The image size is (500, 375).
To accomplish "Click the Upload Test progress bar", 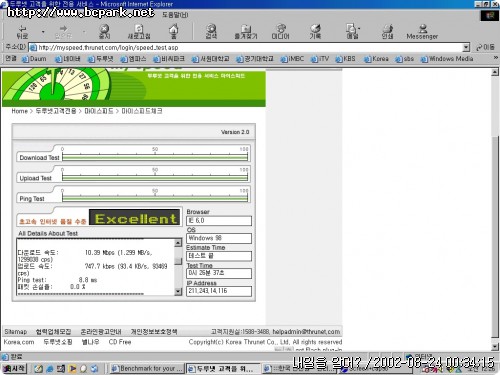I will click(x=155, y=177).
